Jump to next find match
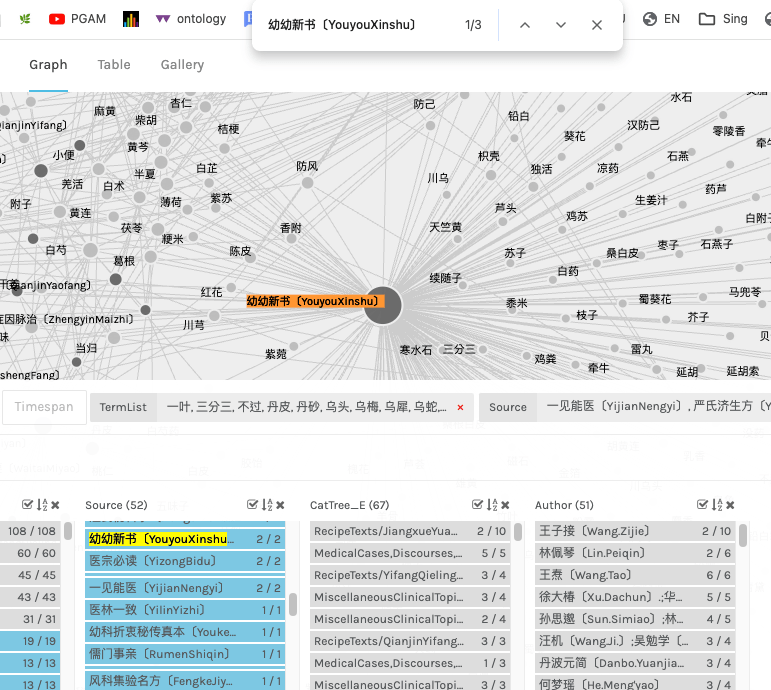Screen dimensions: 771x690 [561, 25]
